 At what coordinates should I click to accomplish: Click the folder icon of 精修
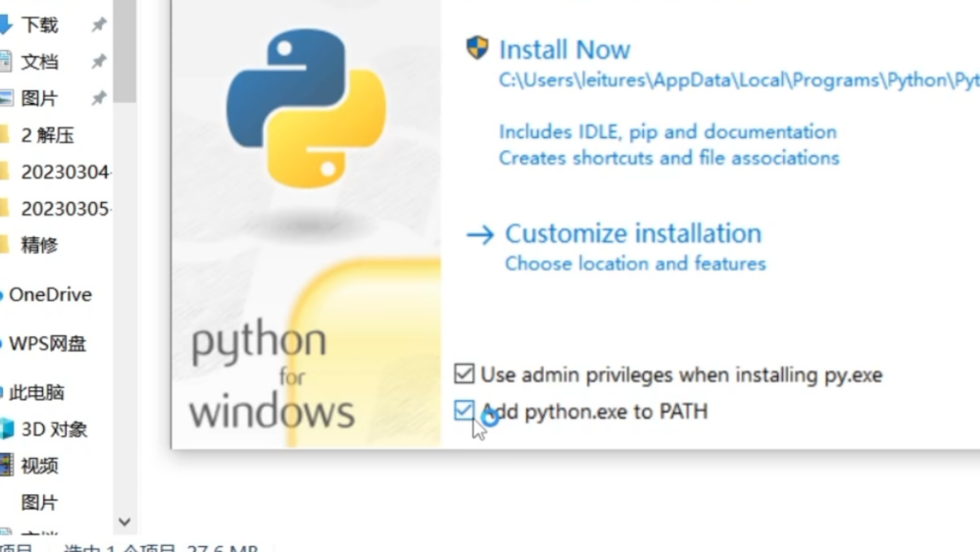(5, 244)
